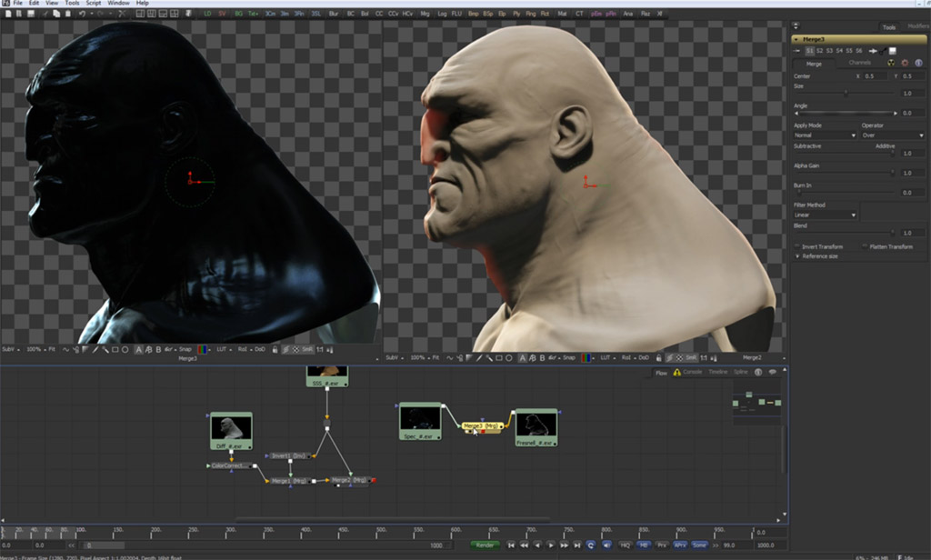Screen dimensions: 931x560
Task: Click the Paste clipboard toolbar icon
Action: [67, 14]
